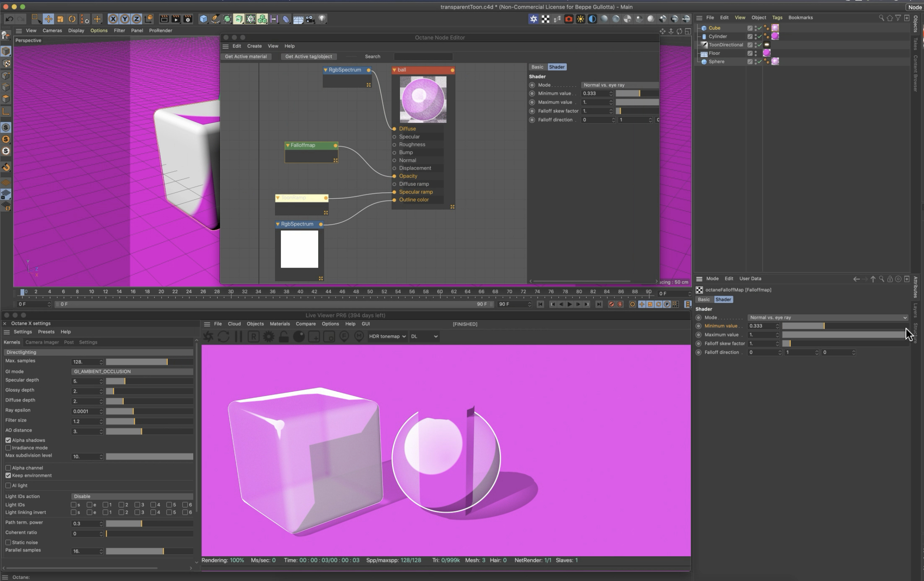Restart the Live Viewer render with the refresh icon

point(224,336)
